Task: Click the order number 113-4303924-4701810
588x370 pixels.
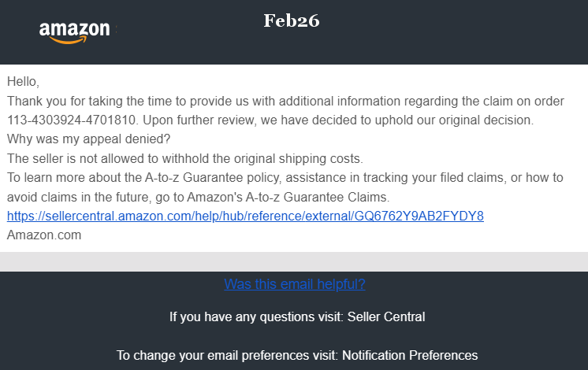Action: (73, 120)
